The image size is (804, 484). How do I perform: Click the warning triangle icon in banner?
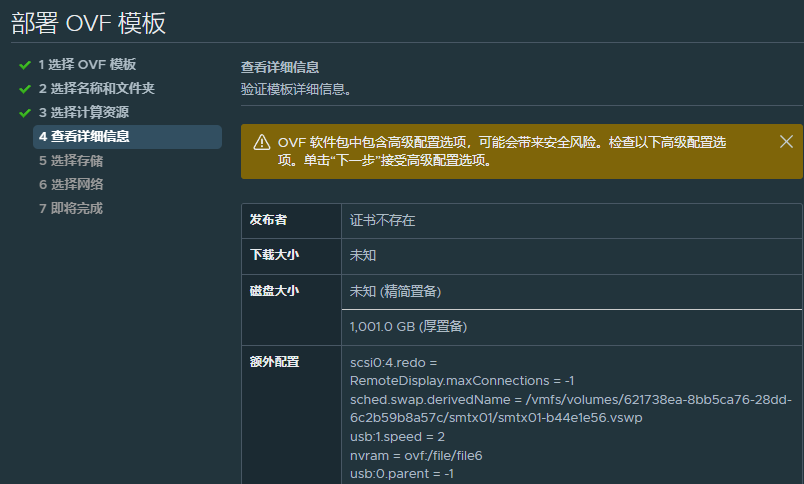point(262,143)
